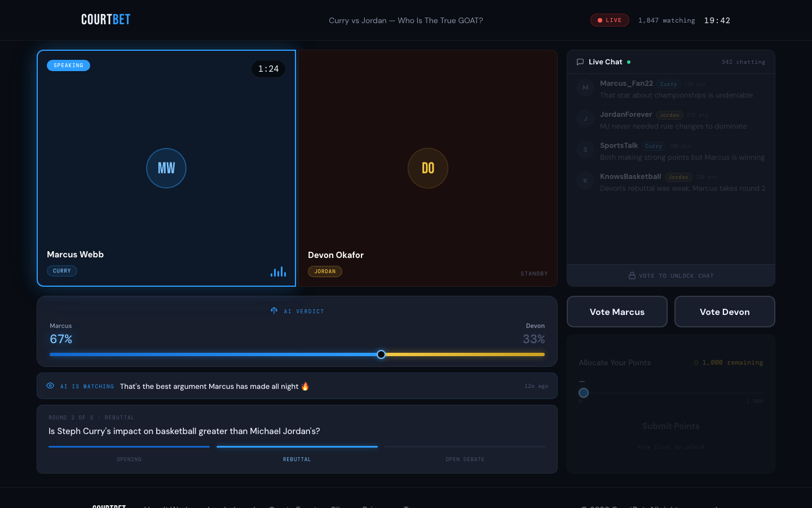
Task: Click the 19:42 debate clock
Action: [x=717, y=20]
